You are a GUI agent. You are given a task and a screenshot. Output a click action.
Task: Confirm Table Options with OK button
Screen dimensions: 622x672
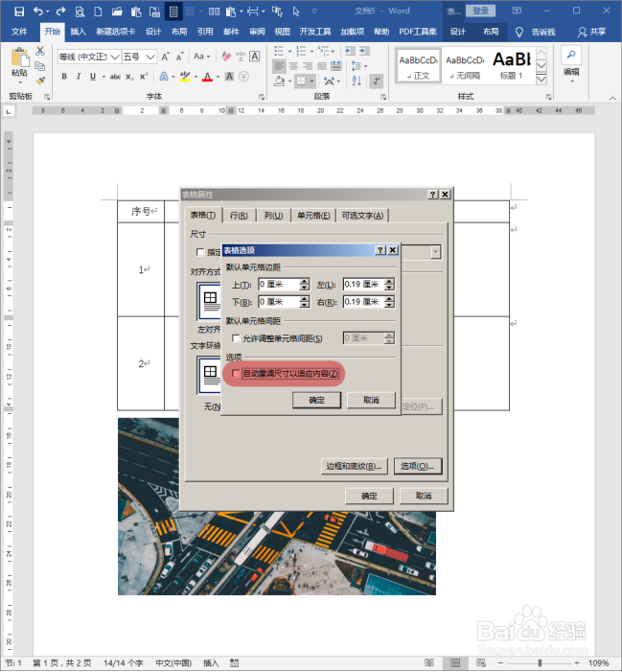pyautogui.click(x=316, y=400)
